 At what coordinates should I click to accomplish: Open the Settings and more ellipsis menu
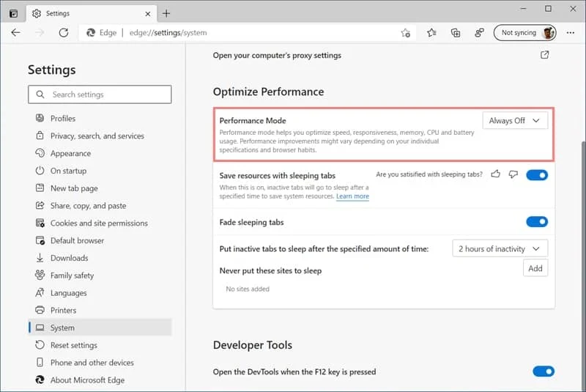(x=571, y=33)
